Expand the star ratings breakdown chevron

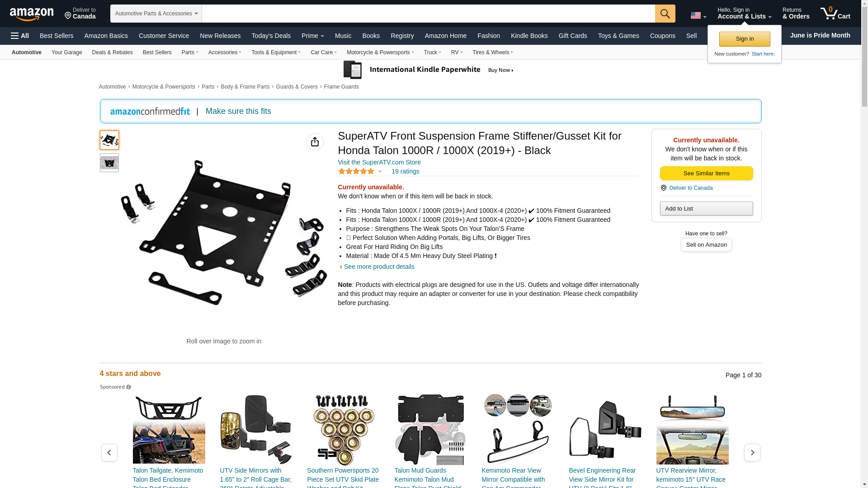pos(380,172)
